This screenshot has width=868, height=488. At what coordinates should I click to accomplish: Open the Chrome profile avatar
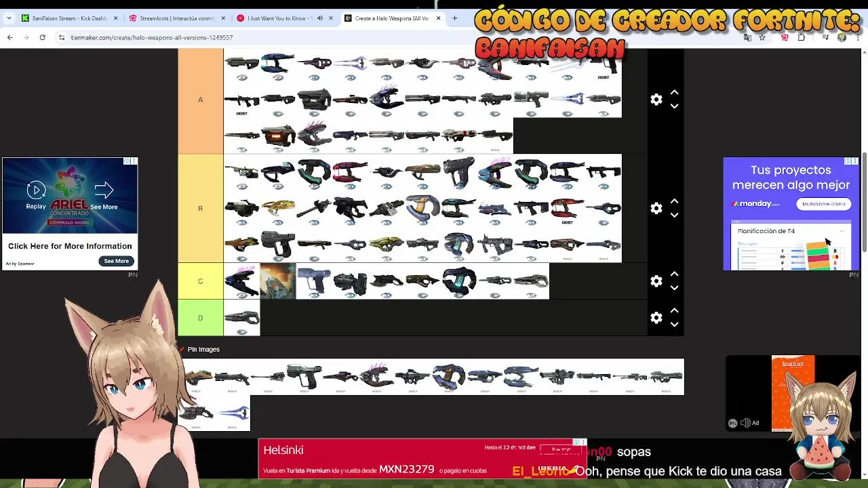[x=842, y=37]
